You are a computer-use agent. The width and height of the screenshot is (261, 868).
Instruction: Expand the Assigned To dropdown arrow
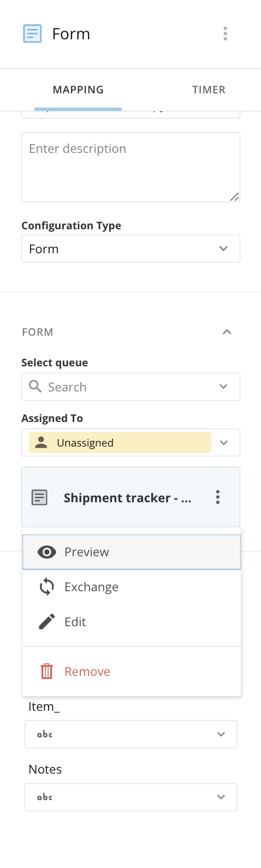pos(224,443)
